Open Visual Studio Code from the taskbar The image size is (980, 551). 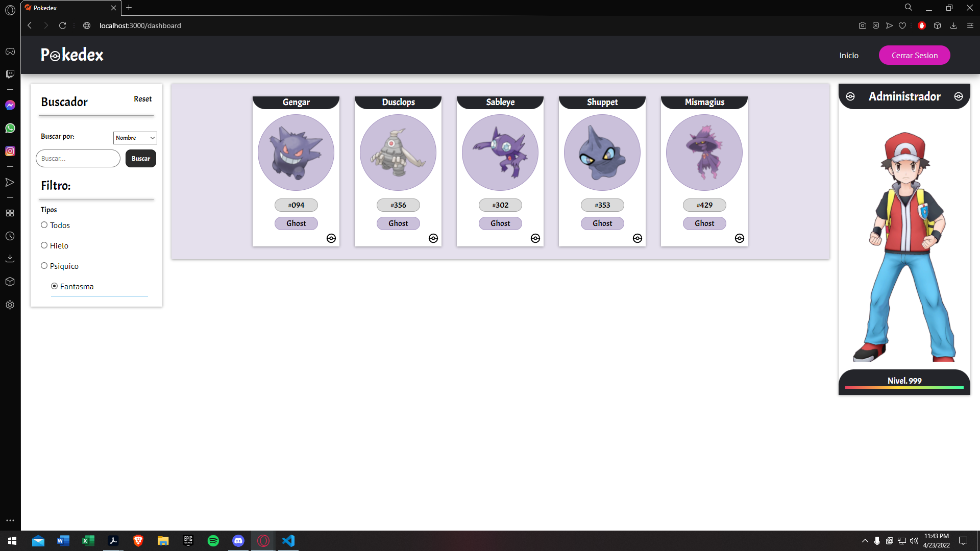point(288,541)
